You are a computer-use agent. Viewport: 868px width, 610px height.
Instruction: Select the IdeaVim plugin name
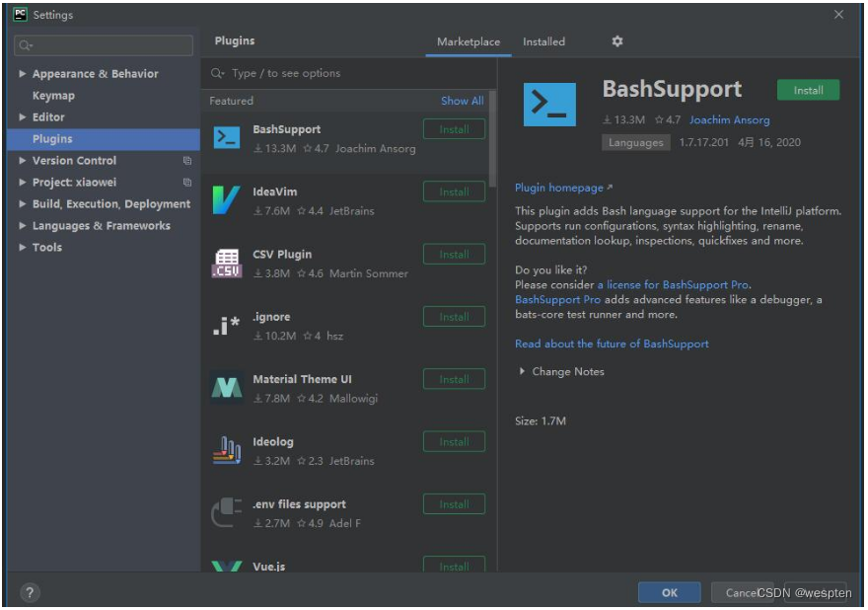coord(274,191)
